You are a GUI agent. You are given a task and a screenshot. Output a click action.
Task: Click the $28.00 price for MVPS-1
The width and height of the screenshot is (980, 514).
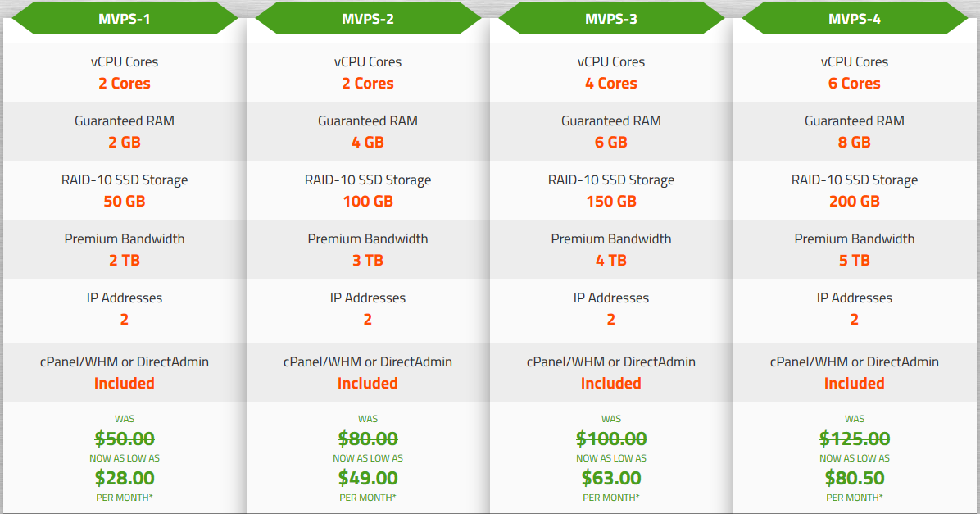coord(125,478)
